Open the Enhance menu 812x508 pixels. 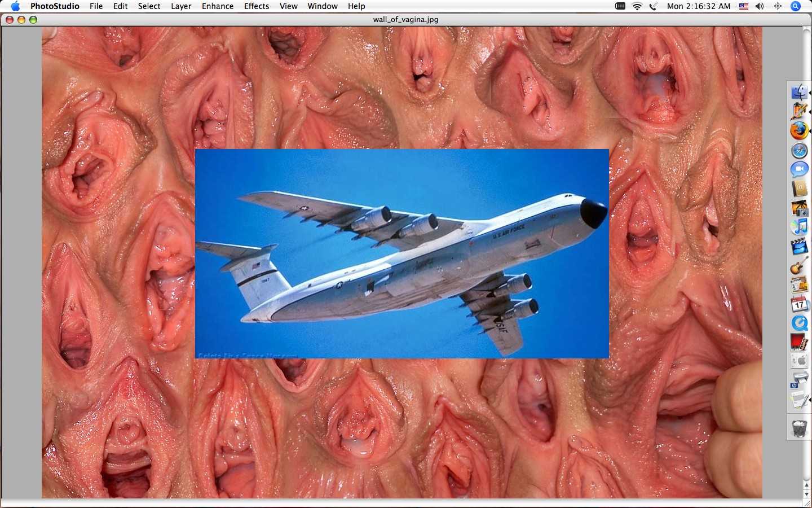218,6
